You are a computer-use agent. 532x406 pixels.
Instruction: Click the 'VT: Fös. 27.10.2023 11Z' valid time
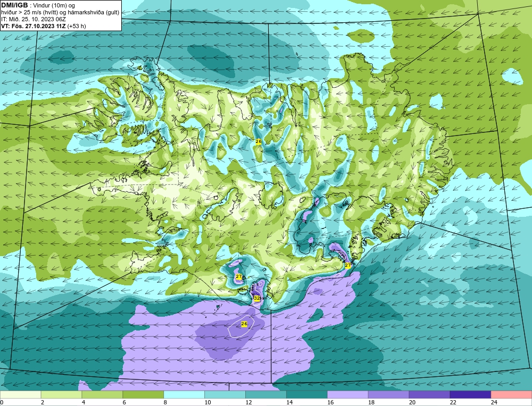[x=33, y=26]
